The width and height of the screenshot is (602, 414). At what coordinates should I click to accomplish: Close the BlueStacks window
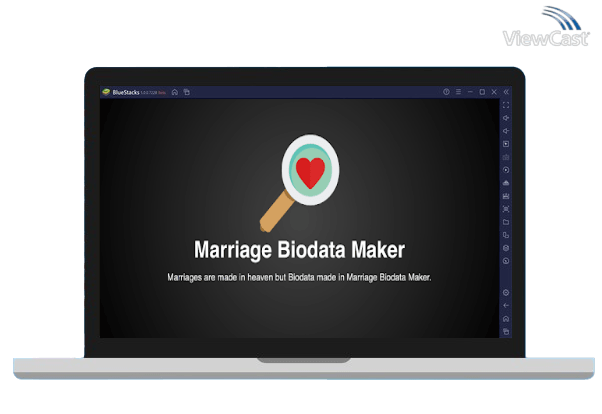[494, 92]
